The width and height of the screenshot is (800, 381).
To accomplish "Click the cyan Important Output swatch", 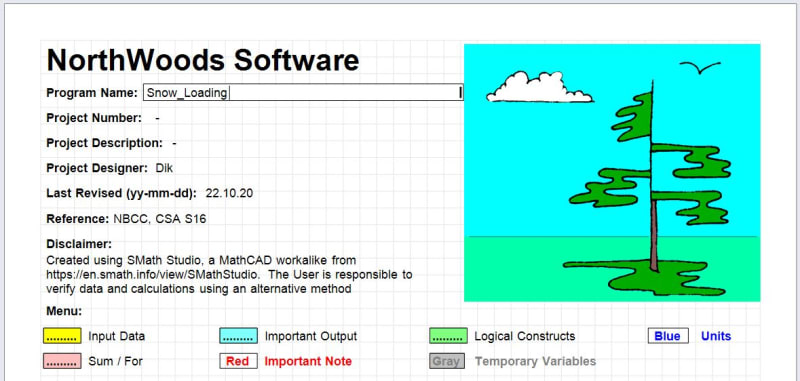I will [238, 336].
